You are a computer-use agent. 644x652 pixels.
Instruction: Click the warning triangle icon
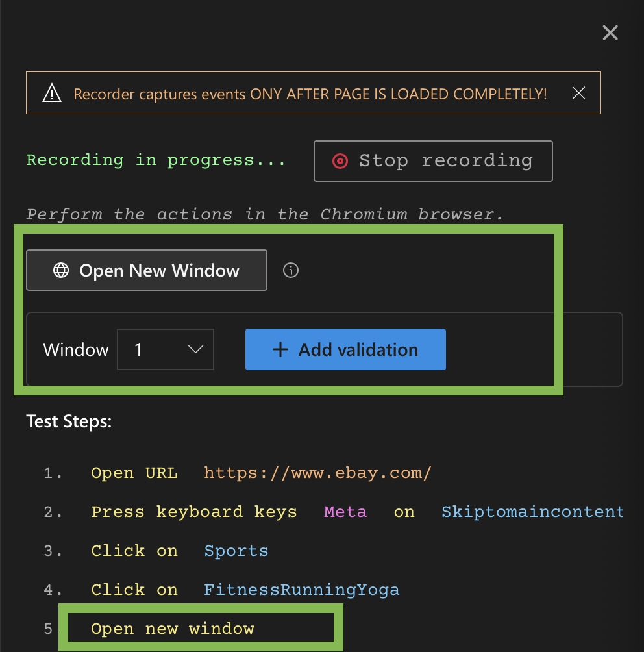51,94
